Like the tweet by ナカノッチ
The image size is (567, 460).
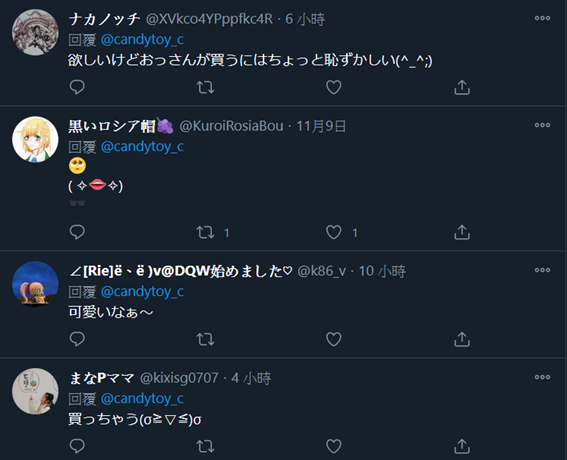pos(333,87)
